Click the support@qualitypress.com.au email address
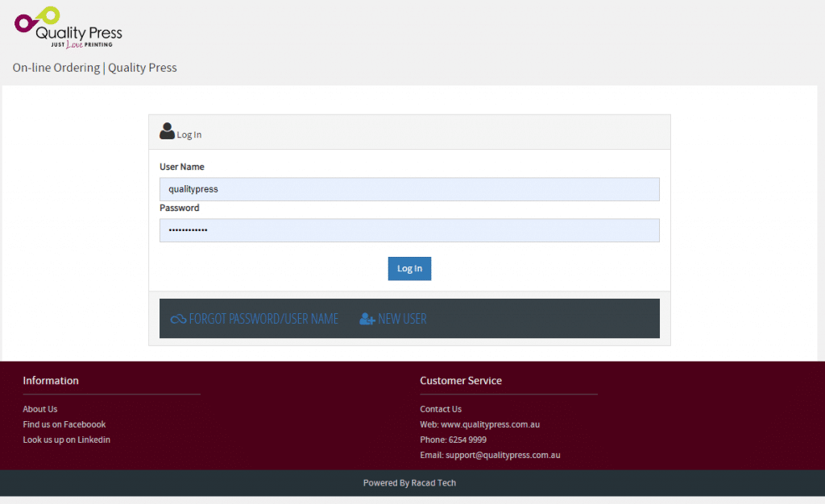 (503, 455)
